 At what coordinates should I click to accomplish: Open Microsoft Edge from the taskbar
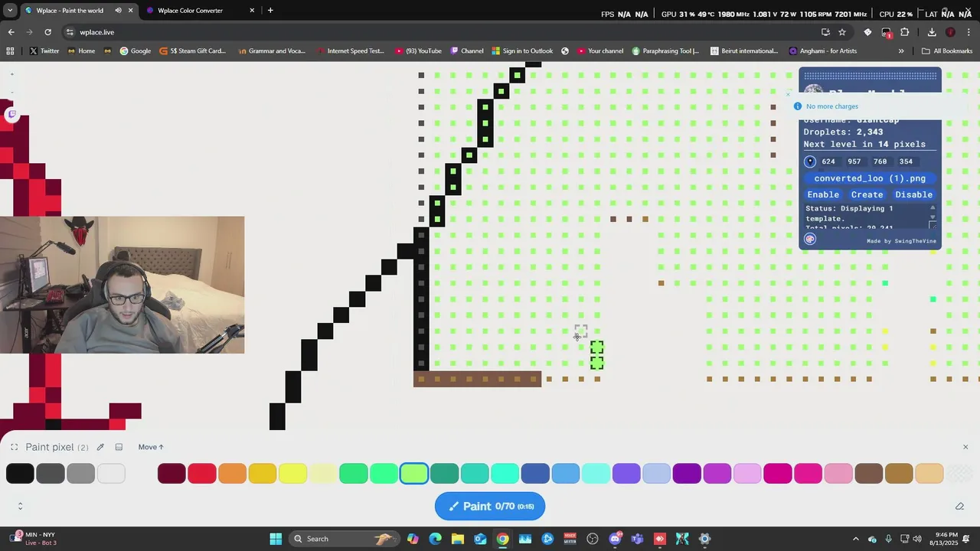click(435, 539)
